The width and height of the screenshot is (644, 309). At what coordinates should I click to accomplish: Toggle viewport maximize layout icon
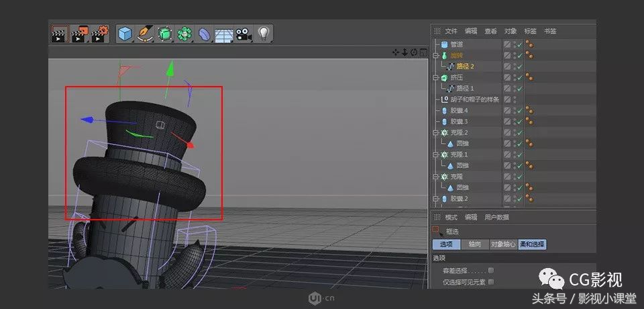point(423,52)
